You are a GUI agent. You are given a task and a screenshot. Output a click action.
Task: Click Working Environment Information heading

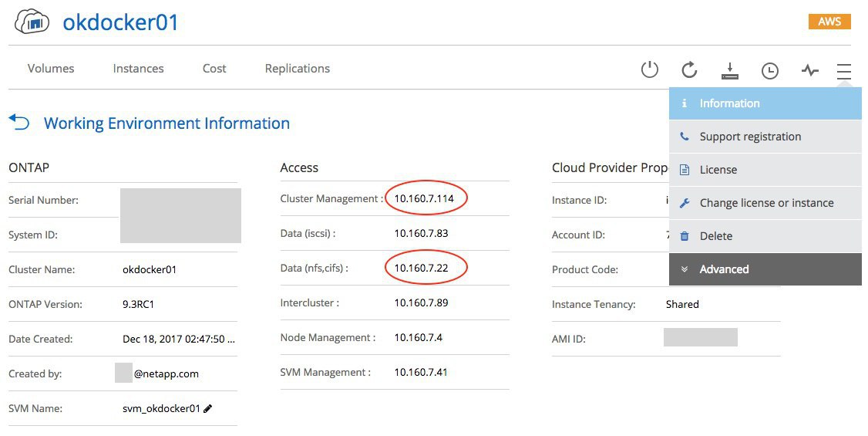[167, 123]
